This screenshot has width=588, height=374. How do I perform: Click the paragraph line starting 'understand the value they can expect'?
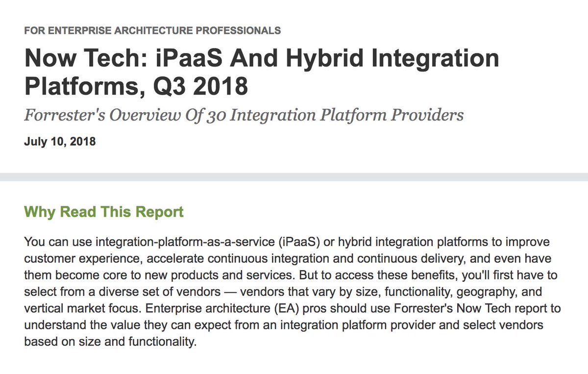coord(284,325)
